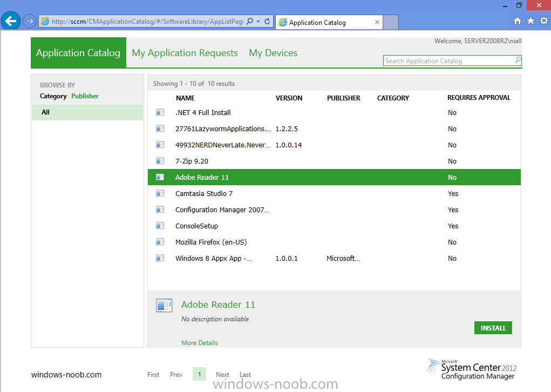Sort by the PUBLISHER column header
The image size is (551, 392).
tap(344, 98)
